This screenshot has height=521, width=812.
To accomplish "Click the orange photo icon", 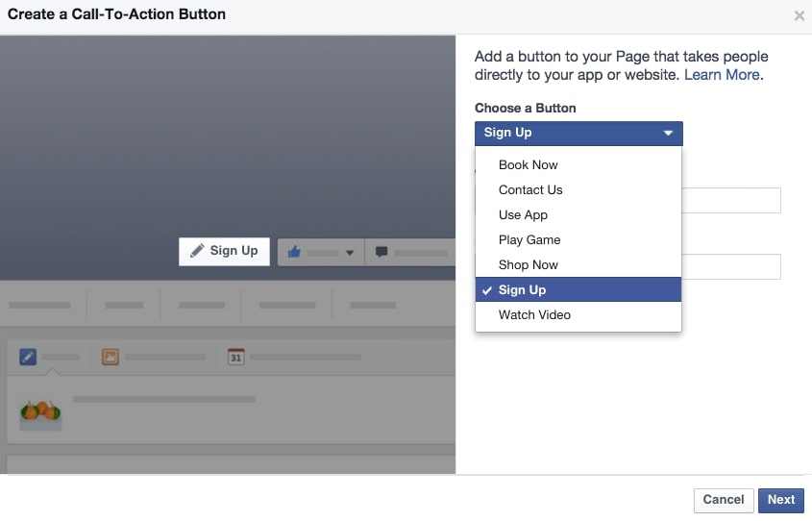I will point(111,357).
